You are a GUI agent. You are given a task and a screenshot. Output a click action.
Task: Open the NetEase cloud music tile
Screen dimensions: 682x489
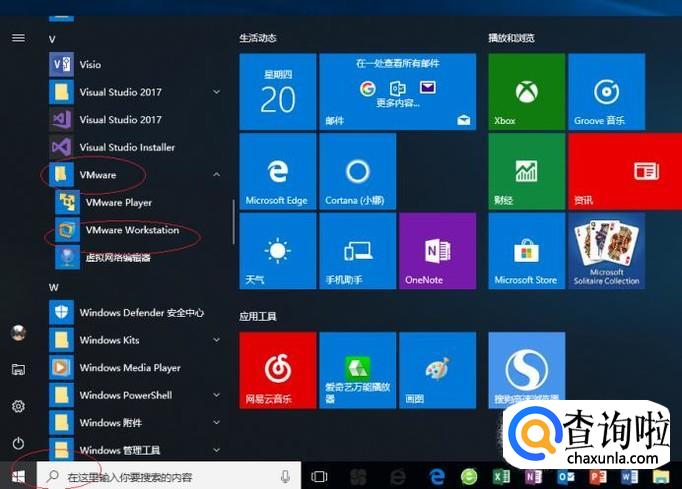pyautogui.click(x=277, y=370)
